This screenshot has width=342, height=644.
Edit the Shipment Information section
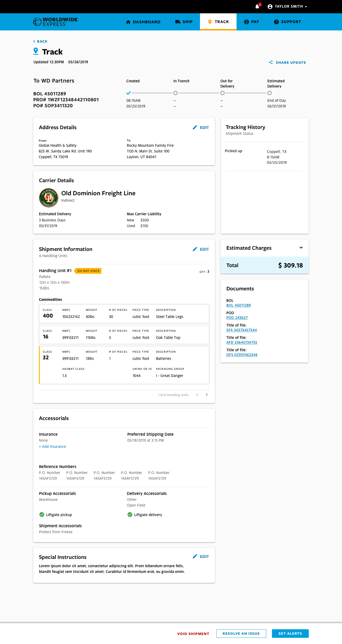[x=201, y=249]
